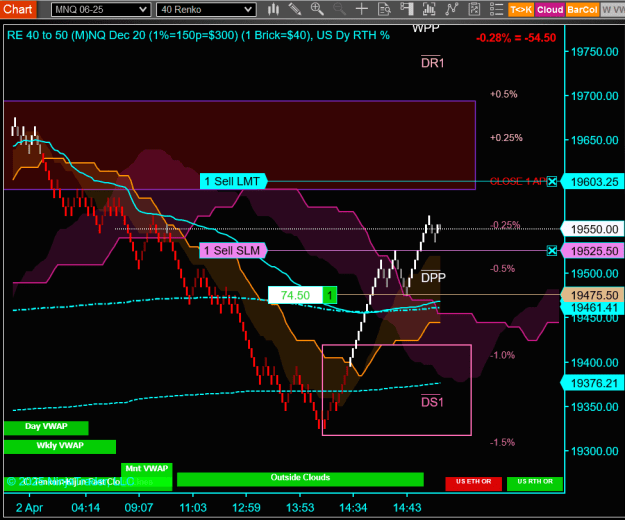
Task: Click the -1.5% level label
Action: pos(502,442)
